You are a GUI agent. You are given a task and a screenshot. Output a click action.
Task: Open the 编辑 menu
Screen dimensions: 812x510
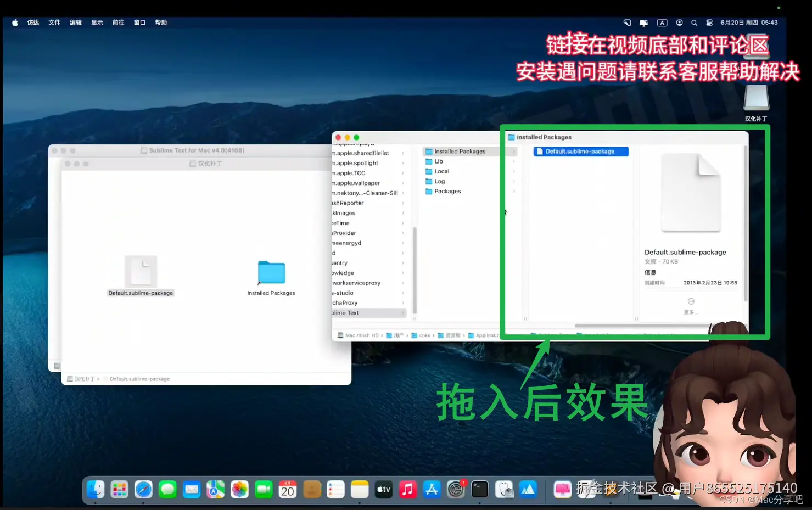pyautogui.click(x=76, y=23)
